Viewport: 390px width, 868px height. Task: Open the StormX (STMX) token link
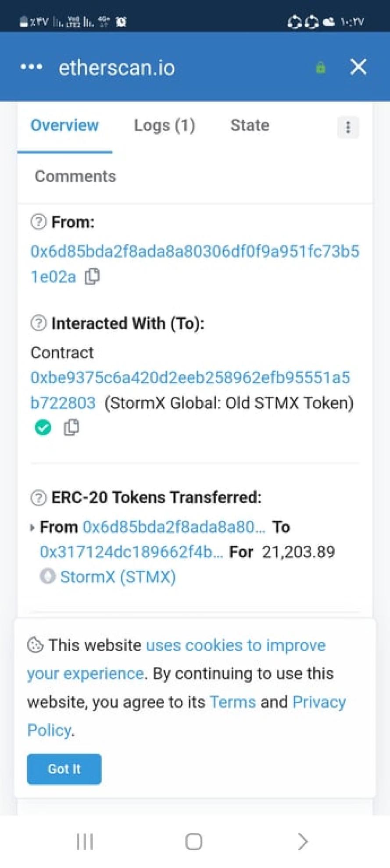tap(118, 577)
